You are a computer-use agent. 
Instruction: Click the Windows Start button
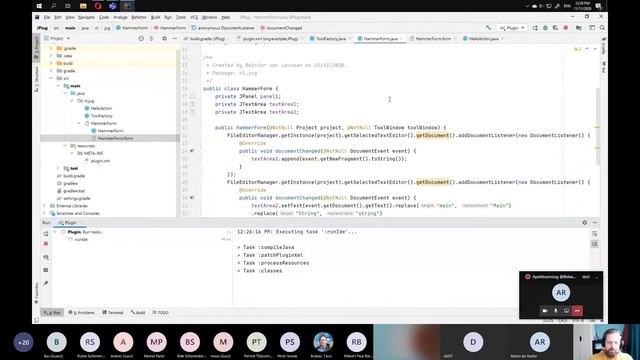(x=39, y=6)
